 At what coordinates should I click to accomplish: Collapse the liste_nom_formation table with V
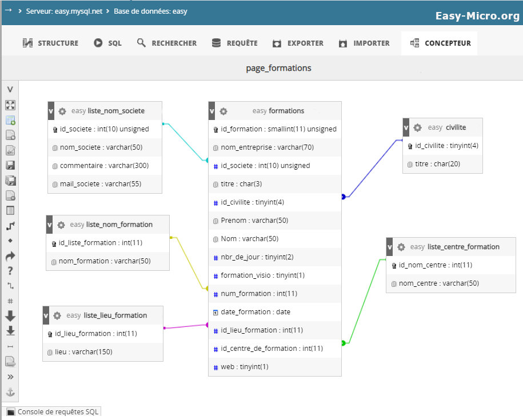click(49, 225)
